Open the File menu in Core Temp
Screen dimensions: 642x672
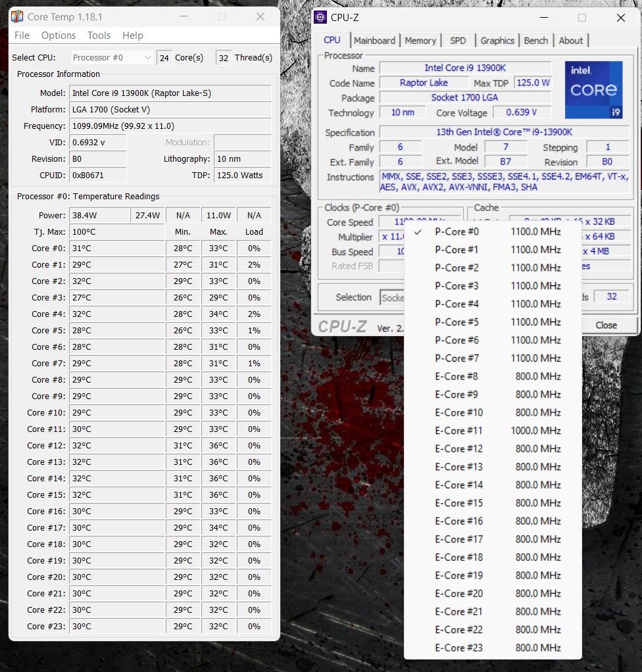pyautogui.click(x=22, y=35)
